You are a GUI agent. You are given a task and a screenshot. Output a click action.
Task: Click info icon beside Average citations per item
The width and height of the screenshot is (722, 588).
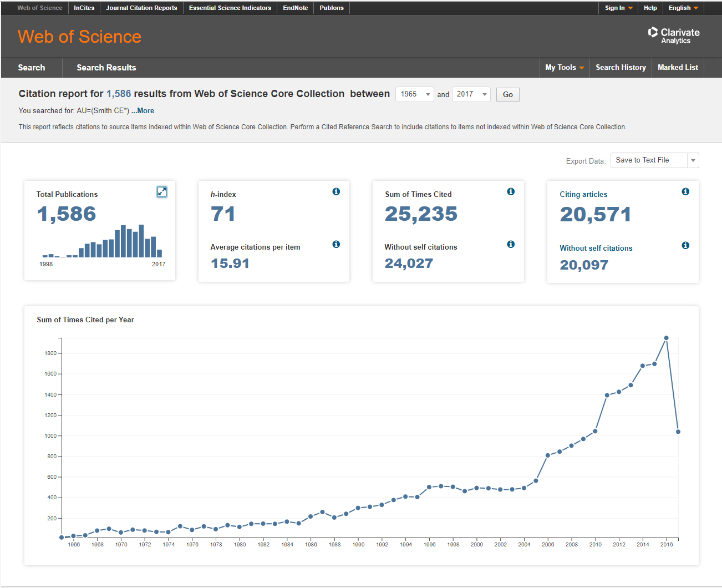click(336, 244)
